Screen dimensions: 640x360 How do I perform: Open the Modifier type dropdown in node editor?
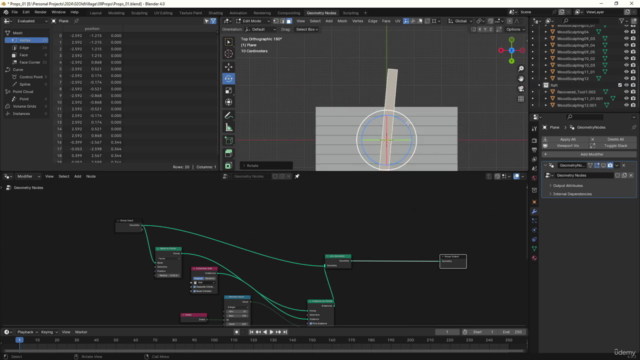coord(28,176)
